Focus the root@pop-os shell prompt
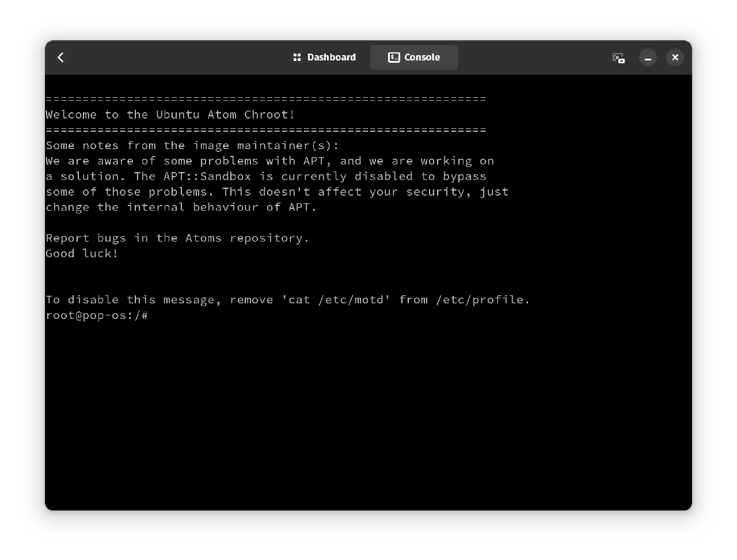This screenshot has height=560, width=737. pyautogui.click(x=97, y=315)
